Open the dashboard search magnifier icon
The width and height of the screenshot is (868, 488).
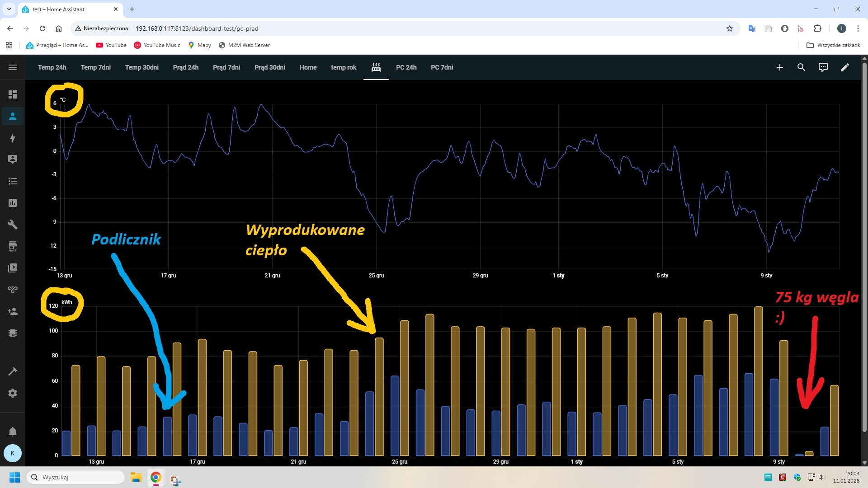pos(801,67)
